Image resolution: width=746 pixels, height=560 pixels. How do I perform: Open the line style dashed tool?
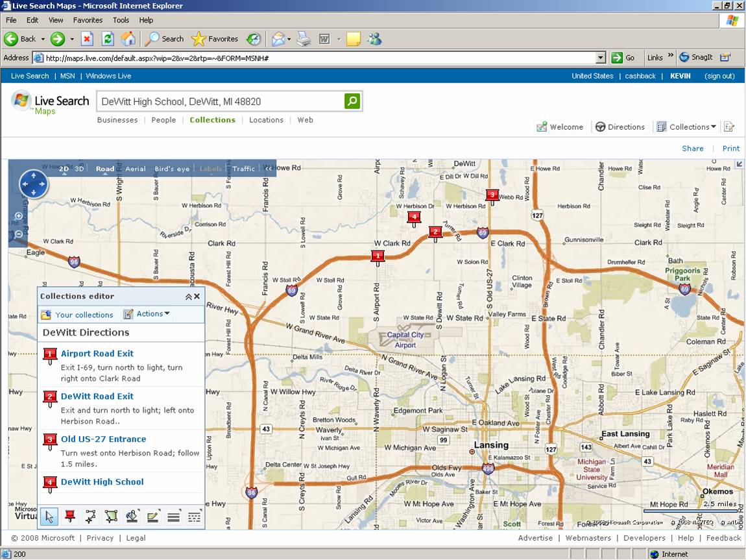point(194,517)
